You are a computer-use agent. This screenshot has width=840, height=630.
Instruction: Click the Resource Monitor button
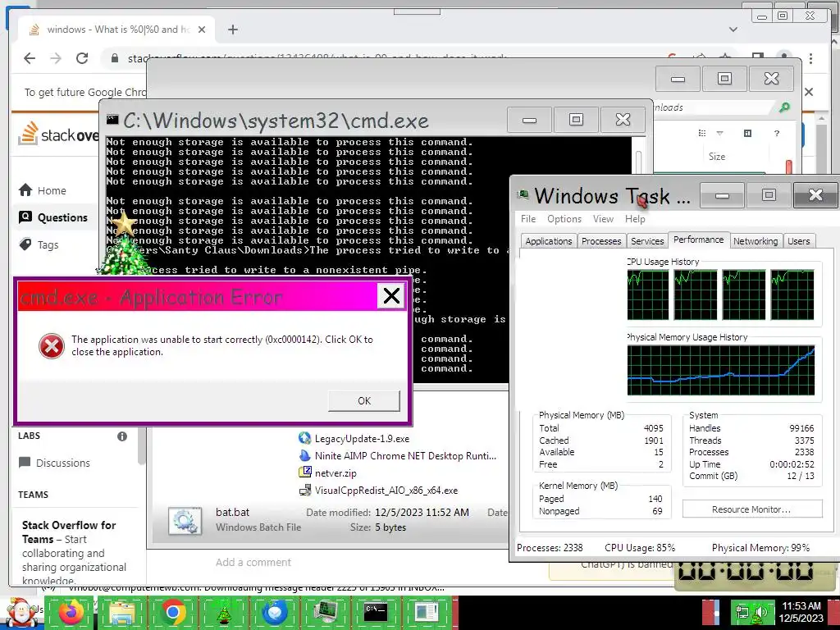tap(751, 509)
